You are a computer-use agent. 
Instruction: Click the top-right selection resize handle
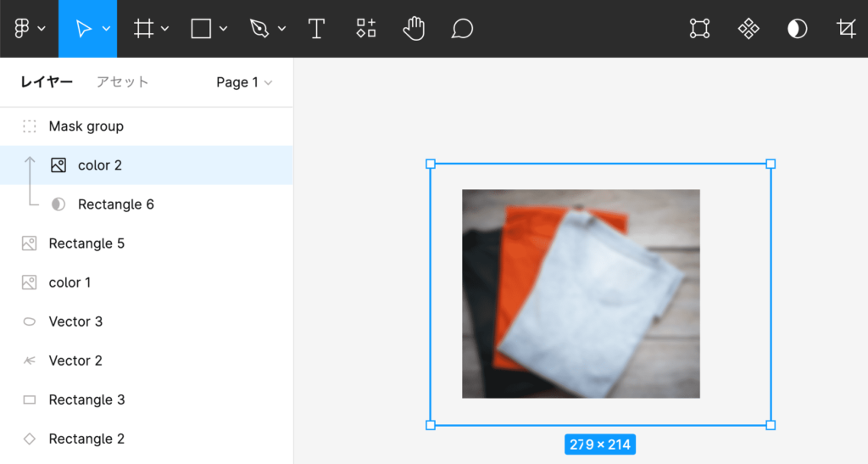click(x=771, y=164)
